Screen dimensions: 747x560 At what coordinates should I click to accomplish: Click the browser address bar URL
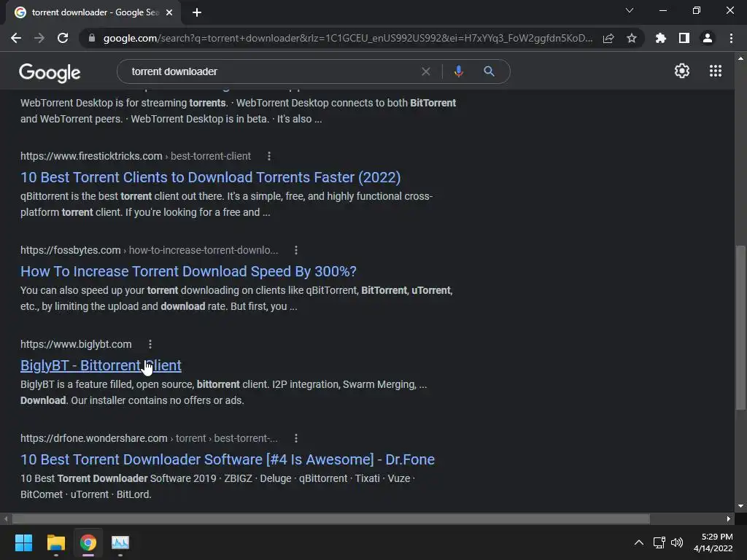pos(348,38)
